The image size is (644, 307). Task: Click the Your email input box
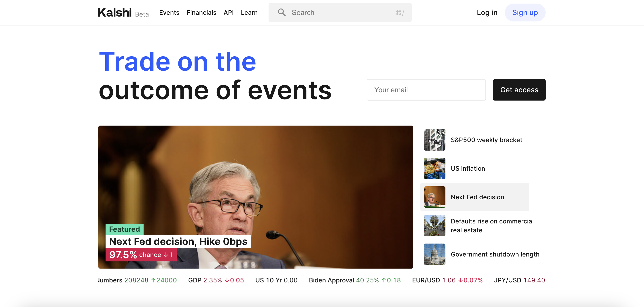coord(426,90)
